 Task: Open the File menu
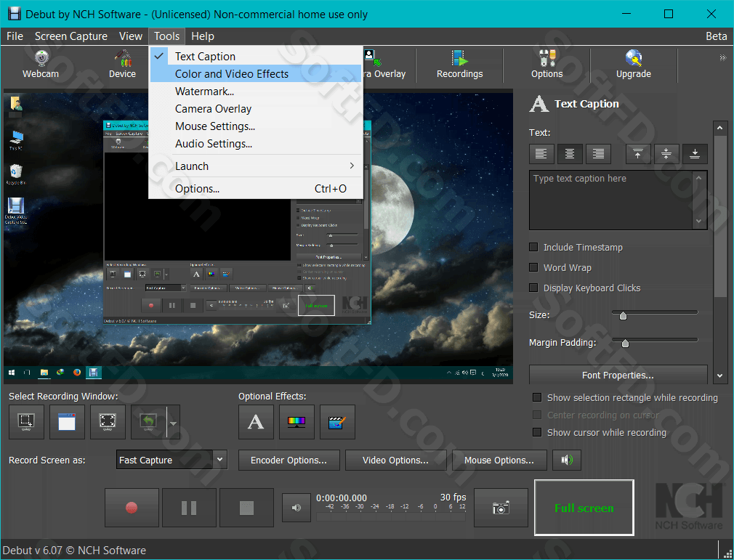(15, 36)
